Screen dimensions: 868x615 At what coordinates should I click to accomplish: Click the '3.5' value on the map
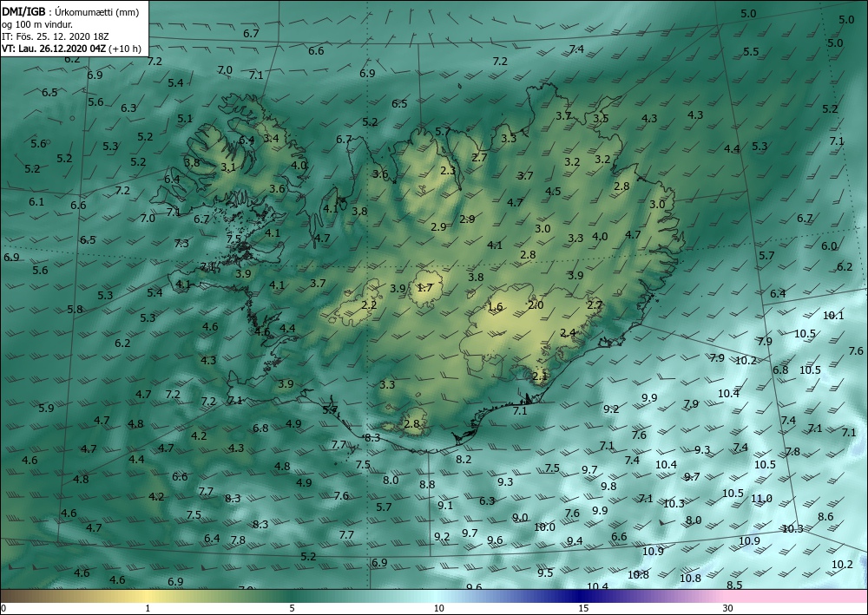[x=601, y=118]
